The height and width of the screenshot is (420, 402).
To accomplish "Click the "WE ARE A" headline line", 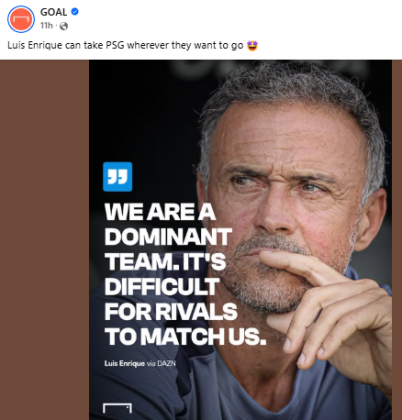I will [160, 212].
